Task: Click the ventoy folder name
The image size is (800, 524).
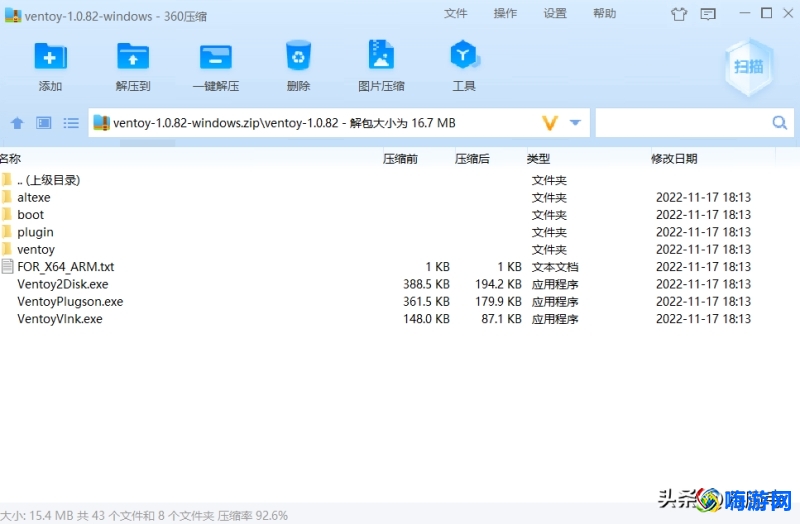Action: [x=36, y=249]
